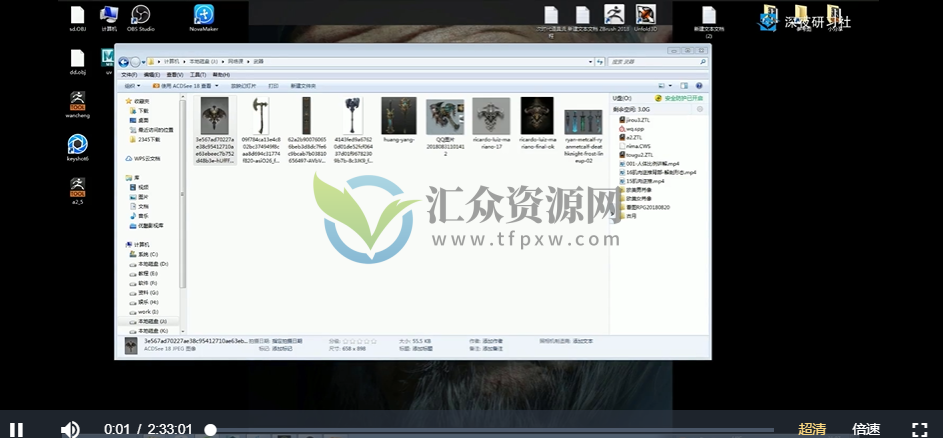Select 本地磁盘 (J:) drive in sidebar
Viewport: 943px width, 438px height.
[x=149, y=321]
